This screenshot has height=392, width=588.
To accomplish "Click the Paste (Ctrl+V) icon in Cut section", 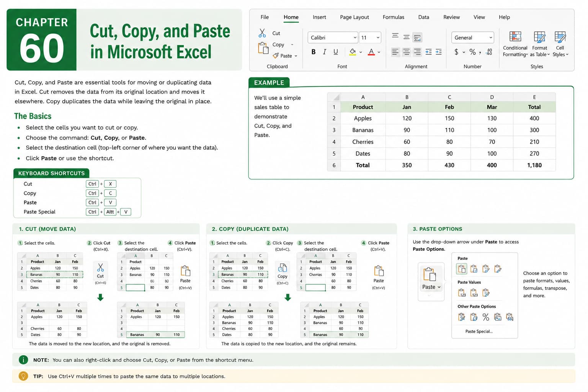I will click(x=185, y=271).
